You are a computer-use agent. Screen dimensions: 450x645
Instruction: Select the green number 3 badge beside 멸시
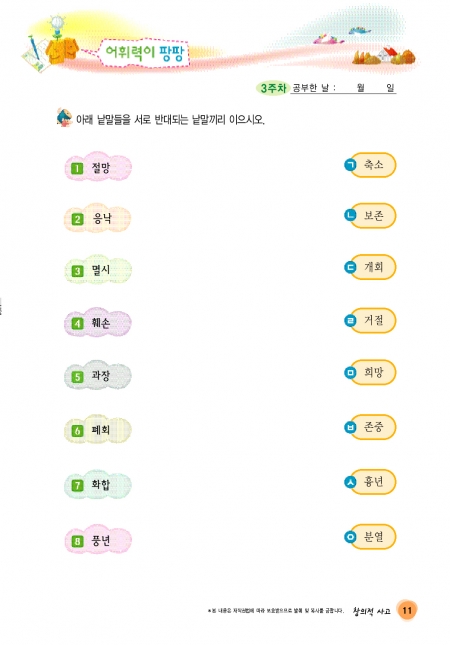click(77, 271)
